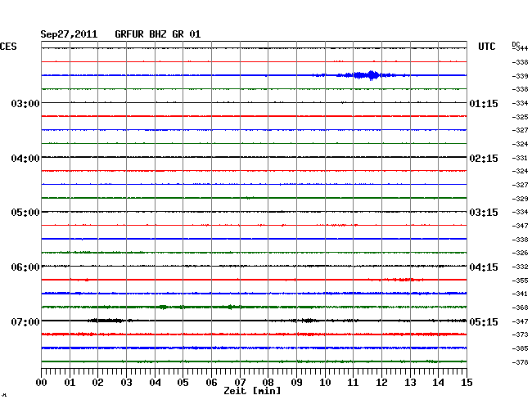Viewport: 532px width, 404px height.
Task: Click the UTC column header
Action: [x=487, y=47]
